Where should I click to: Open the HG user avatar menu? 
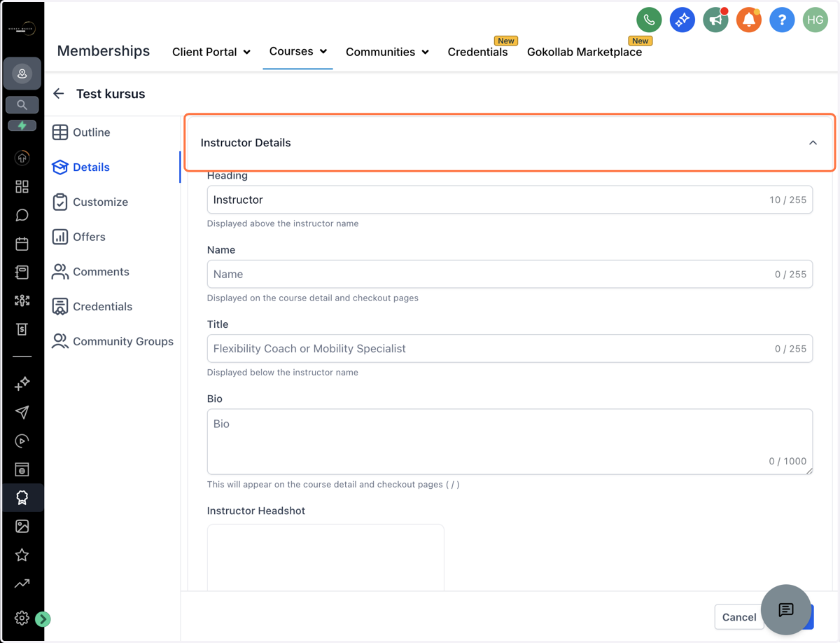pyautogui.click(x=815, y=20)
